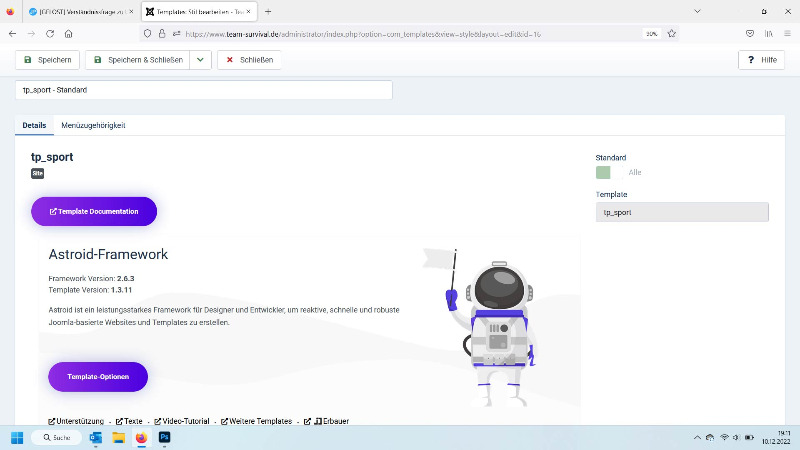Click the browser forward arrow

coord(31,34)
